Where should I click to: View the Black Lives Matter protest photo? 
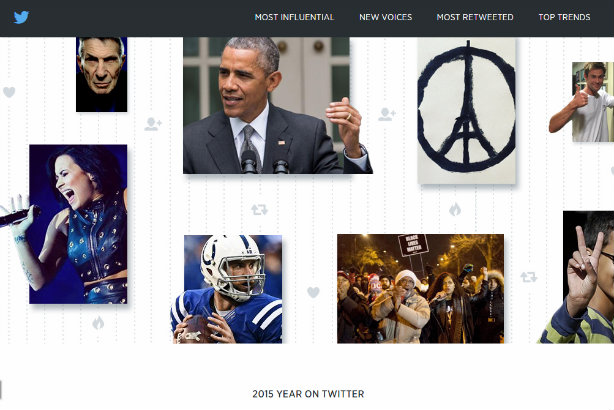click(x=421, y=289)
